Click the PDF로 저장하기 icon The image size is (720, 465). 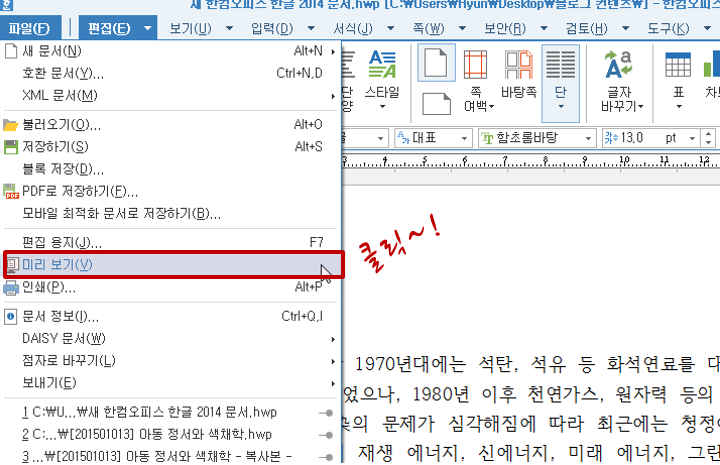[11, 191]
